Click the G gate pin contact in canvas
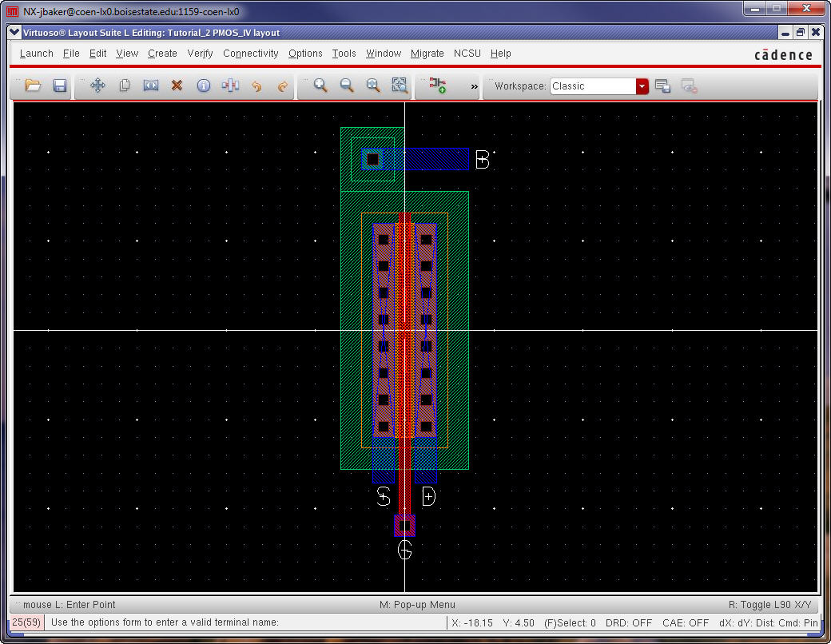Viewport: 831px width, 644px height. [404, 526]
